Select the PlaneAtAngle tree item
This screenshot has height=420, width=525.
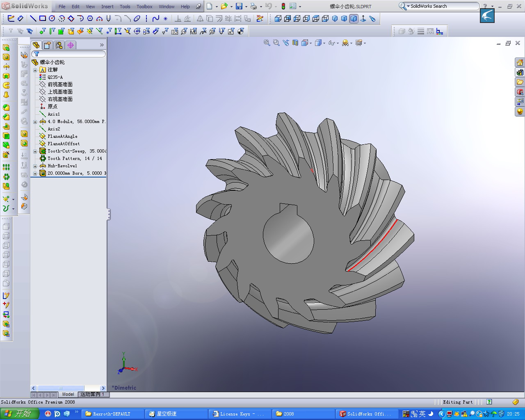[x=62, y=136]
